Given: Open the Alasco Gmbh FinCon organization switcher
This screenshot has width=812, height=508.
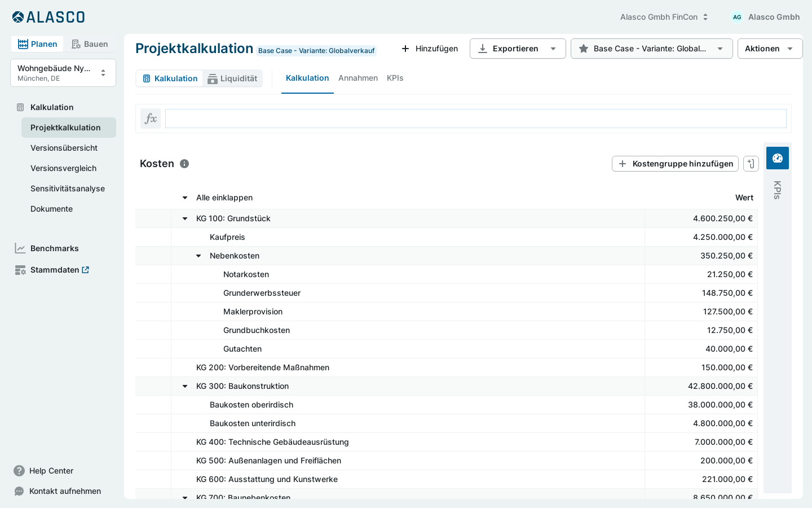Looking at the screenshot, I should (664, 17).
